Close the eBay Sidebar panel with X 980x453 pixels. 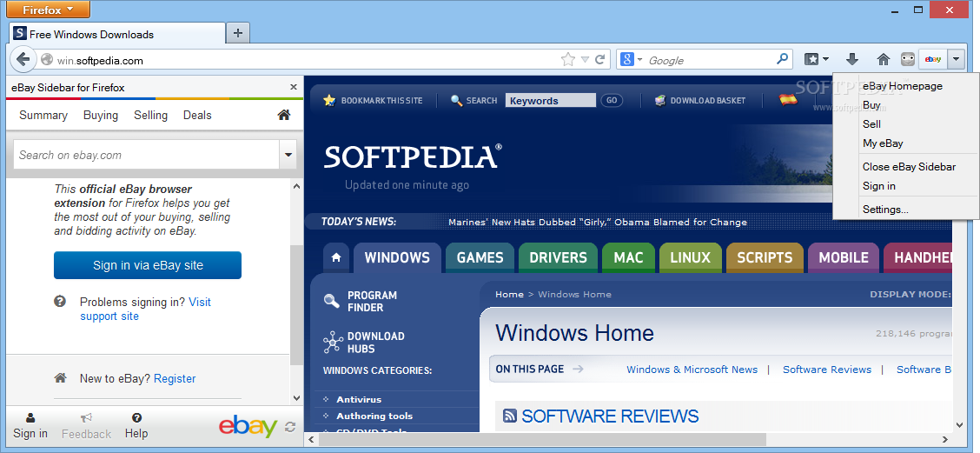point(294,87)
